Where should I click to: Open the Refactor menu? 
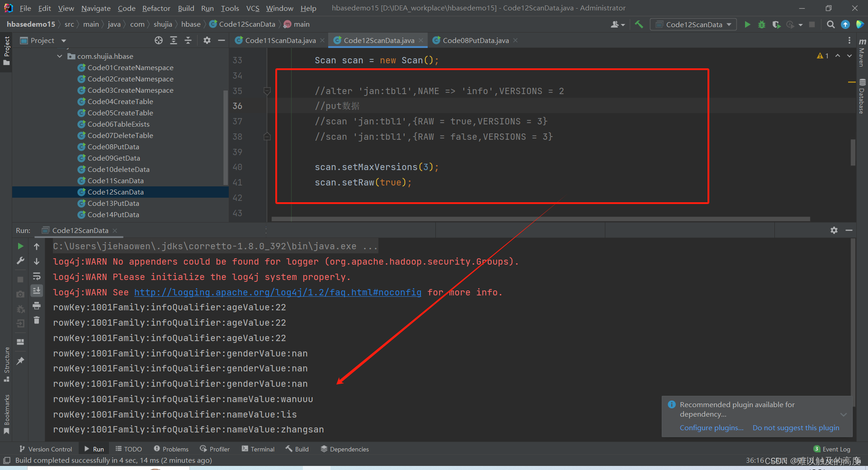(x=156, y=8)
